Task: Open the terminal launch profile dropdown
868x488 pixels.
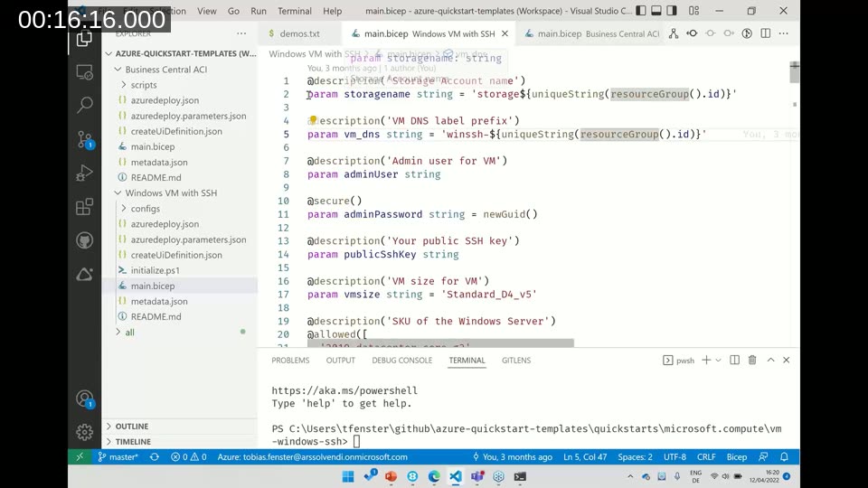Action: [x=719, y=361]
